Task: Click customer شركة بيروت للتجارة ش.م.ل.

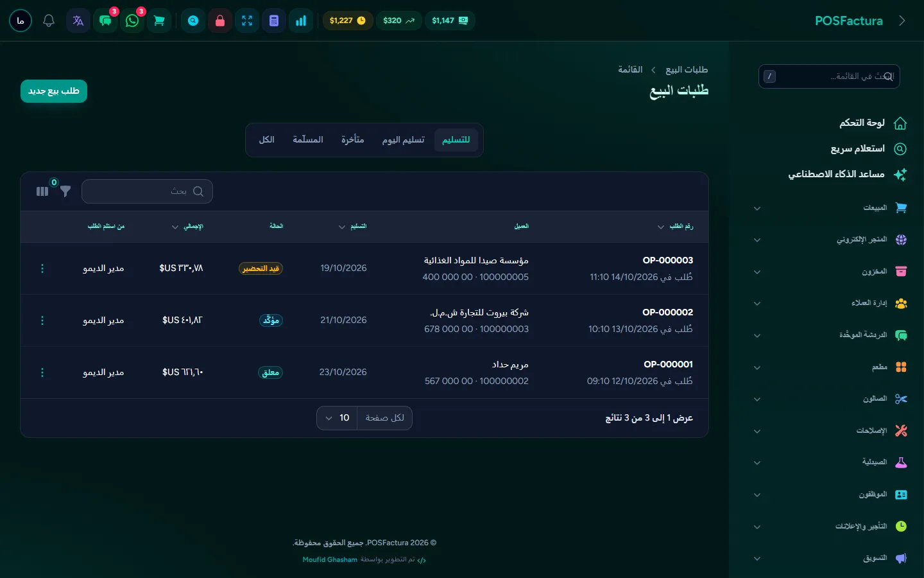Action: coord(479,312)
